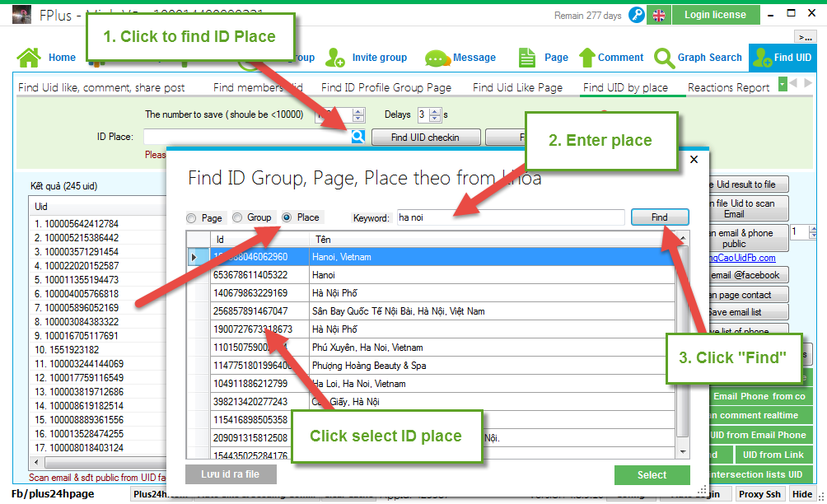Click the email @facebook button

749,275
